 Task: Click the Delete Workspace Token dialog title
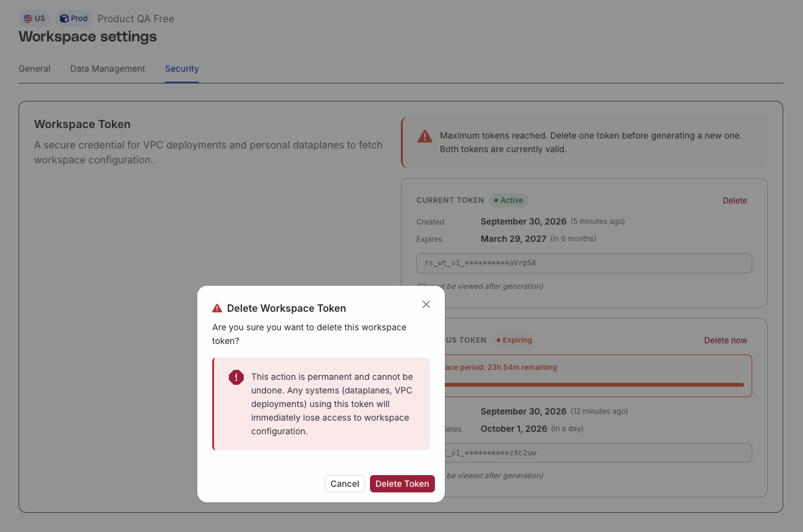tap(286, 308)
